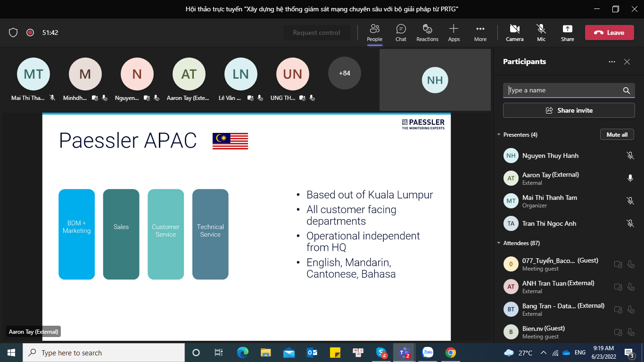Click the NH video tile
644x362 pixels.
[x=435, y=80]
